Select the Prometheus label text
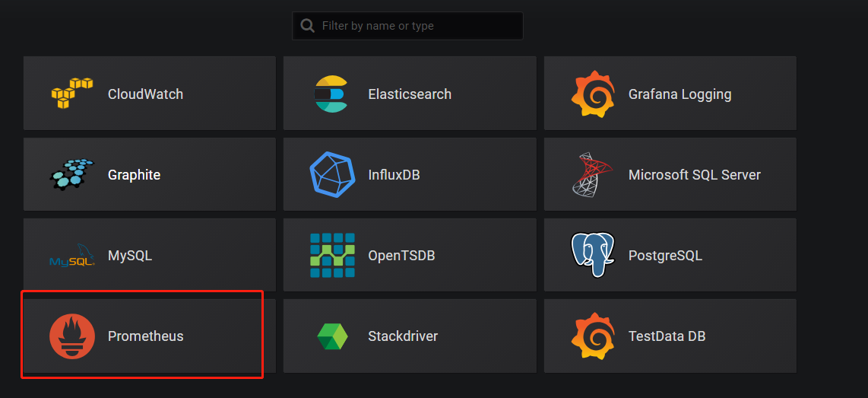868x398 pixels. (x=146, y=336)
